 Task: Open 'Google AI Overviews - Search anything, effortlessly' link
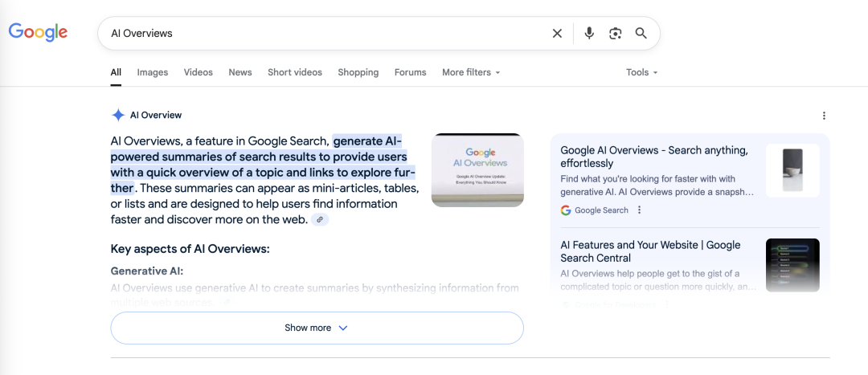[x=654, y=157]
